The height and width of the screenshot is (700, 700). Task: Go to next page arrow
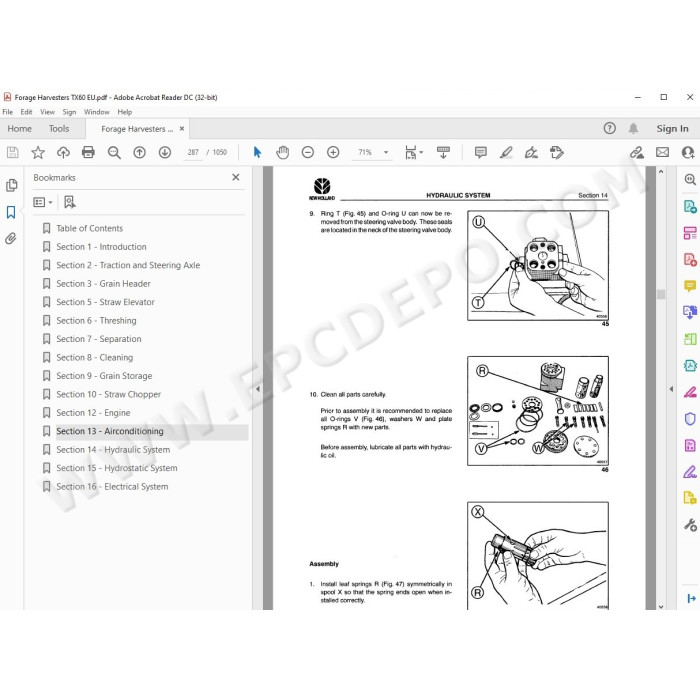(x=165, y=153)
